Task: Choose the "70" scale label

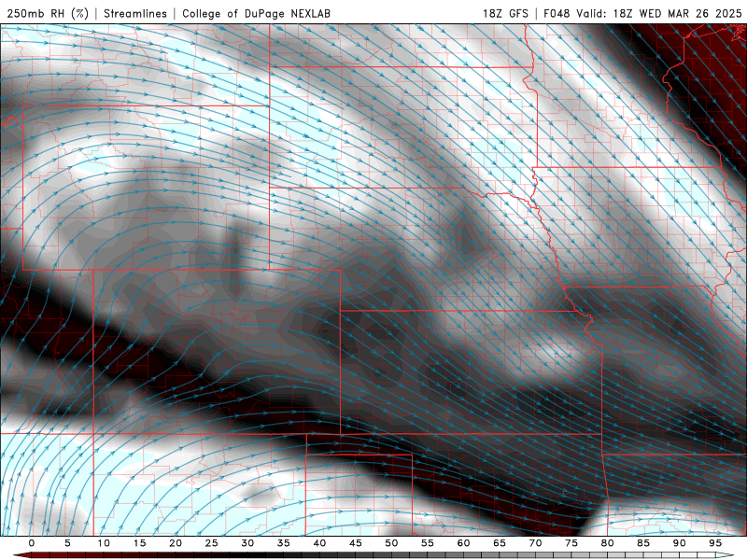Action: [x=535, y=543]
